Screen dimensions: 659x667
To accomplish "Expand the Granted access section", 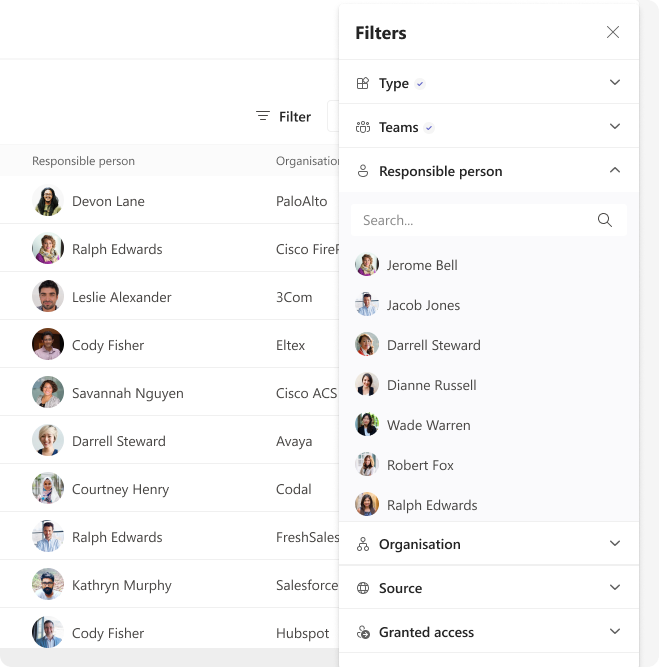I will pos(615,632).
